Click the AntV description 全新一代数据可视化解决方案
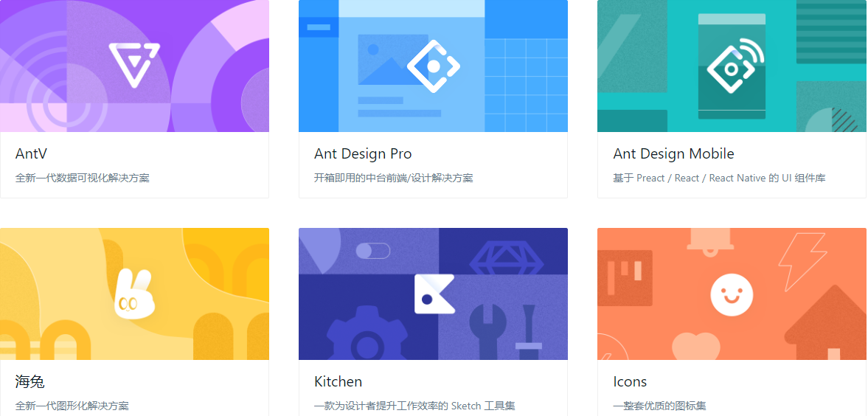Image resolution: width=868 pixels, height=416 pixels. 83,178
